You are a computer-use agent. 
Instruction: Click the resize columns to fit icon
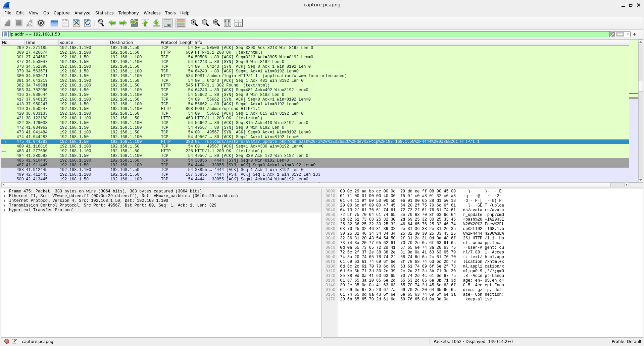[228, 23]
